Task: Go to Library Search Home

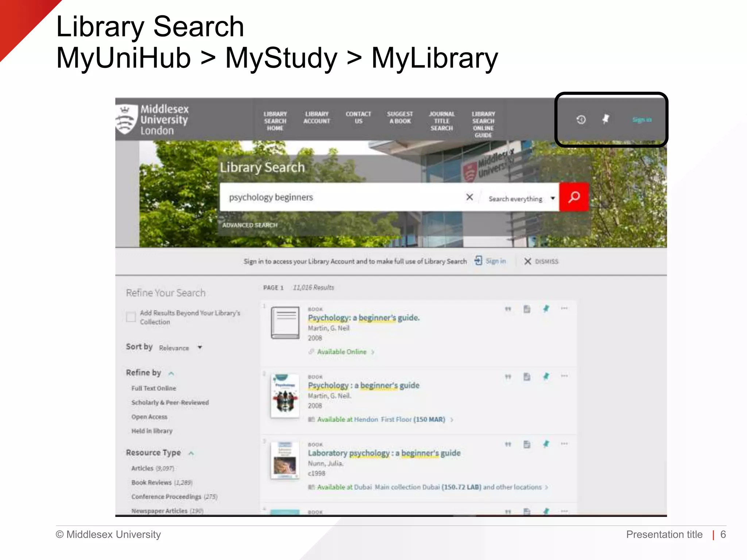Action: (x=275, y=121)
